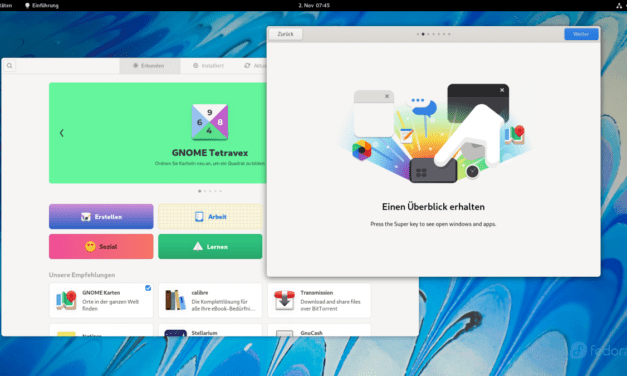Image resolution: width=627 pixels, height=376 pixels.
Task: Open the Transmission app card
Action: point(319,300)
